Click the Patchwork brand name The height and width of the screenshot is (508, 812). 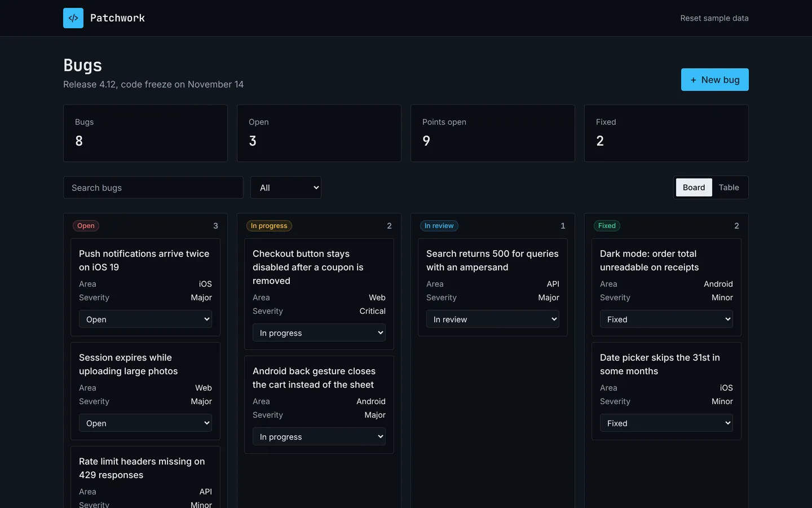[x=117, y=18]
